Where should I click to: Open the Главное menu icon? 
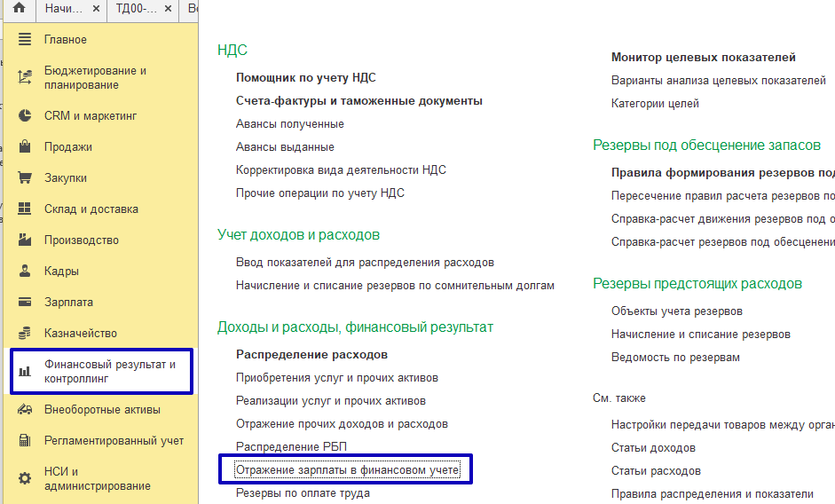pos(25,40)
